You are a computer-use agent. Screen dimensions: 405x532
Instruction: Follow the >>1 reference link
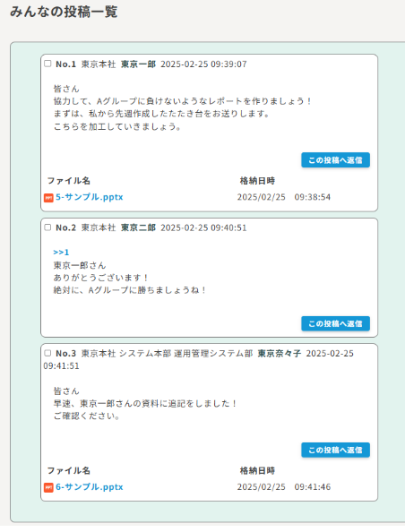(x=61, y=252)
